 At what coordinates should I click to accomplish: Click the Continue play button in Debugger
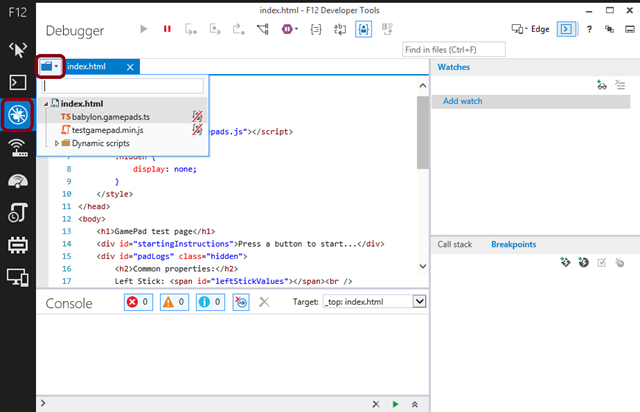coord(143,29)
